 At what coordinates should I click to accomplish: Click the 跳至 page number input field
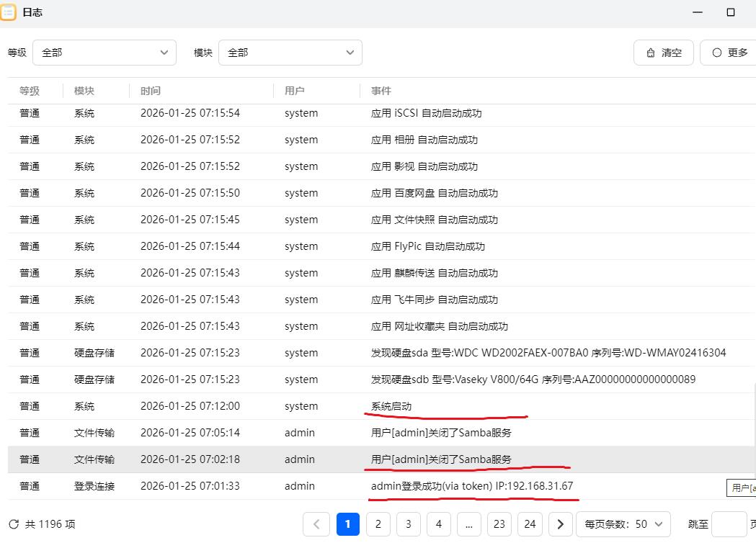728,524
